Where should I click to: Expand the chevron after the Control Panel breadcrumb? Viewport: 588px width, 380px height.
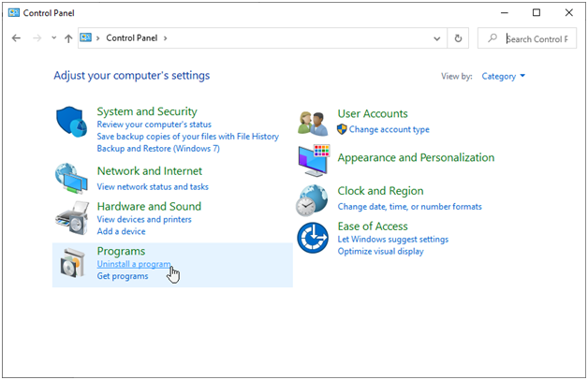pos(165,38)
